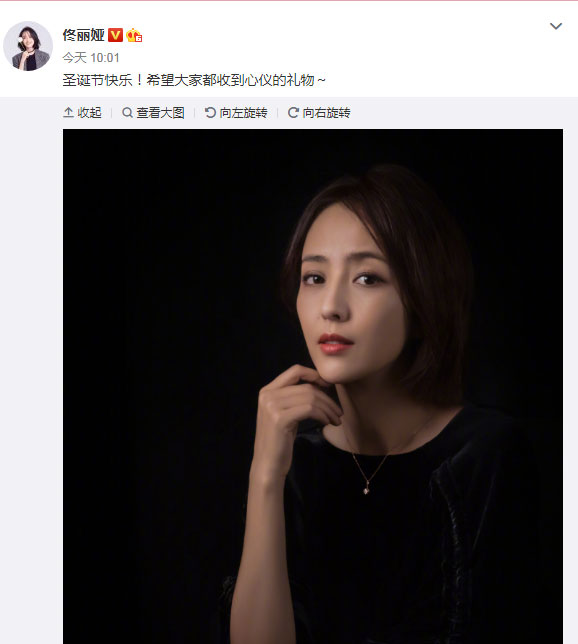The height and width of the screenshot is (644, 578).
Task: Click the orange V verified badge
Action: point(115,35)
